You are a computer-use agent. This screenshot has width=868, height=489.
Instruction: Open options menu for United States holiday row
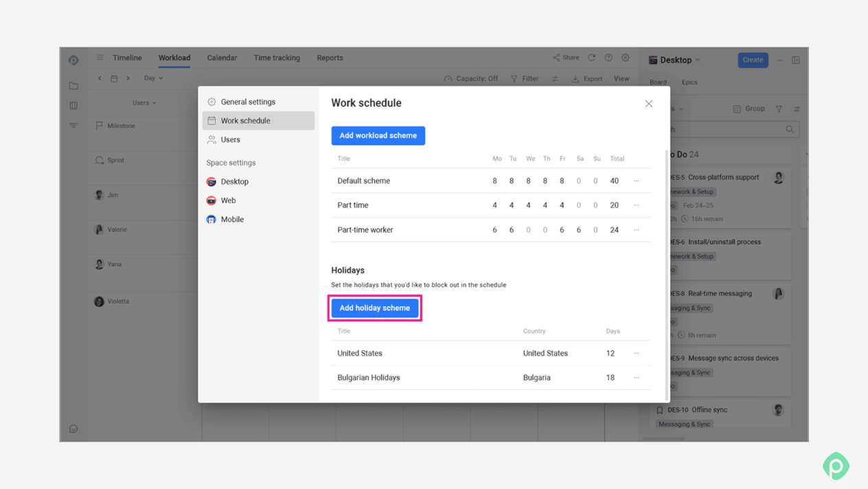[x=637, y=353]
